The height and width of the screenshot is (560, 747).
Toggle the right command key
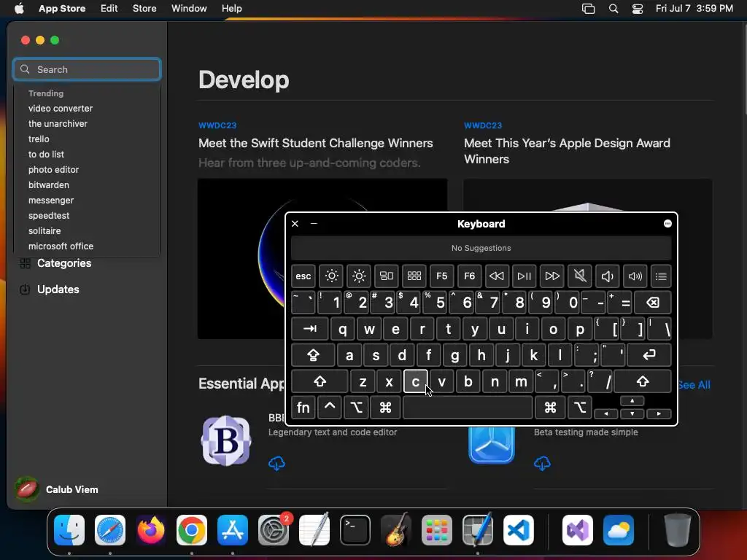[x=550, y=408]
